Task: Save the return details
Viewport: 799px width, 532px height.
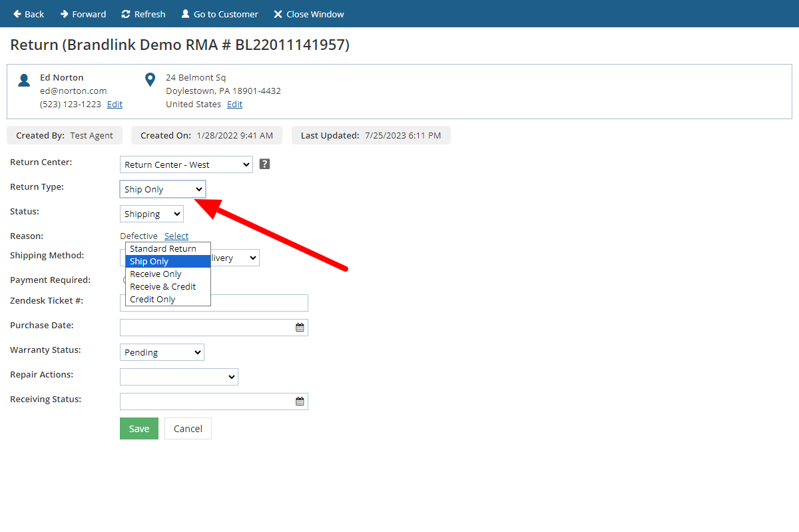Action: [x=138, y=428]
